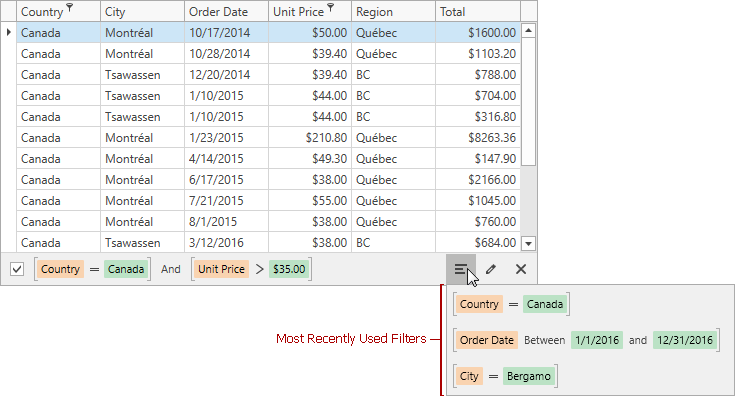Screen dimensions: 735x396
Task: Select the cell with date 3/12/2016
Action: pos(226,243)
